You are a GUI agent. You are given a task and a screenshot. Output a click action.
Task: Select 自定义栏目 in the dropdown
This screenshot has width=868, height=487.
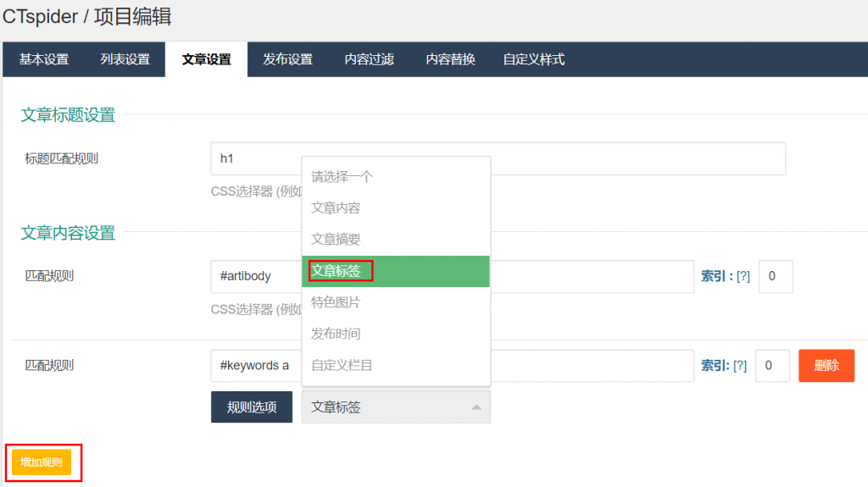click(x=396, y=365)
